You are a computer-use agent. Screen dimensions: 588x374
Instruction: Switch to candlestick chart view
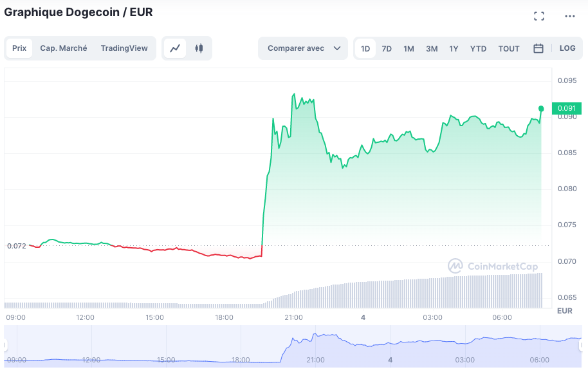pyautogui.click(x=199, y=48)
